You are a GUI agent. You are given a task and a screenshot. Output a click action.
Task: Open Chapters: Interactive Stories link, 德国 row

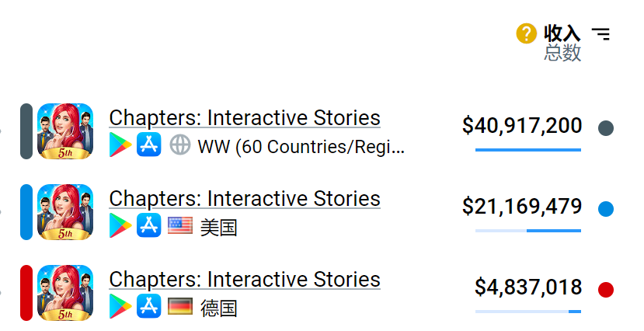tap(245, 279)
